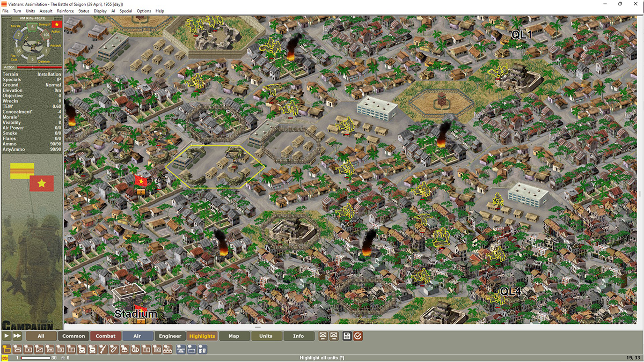Click the dashed rectangle blue toolbar icon
Image resolution: width=644 pixels, height=362 pixels.
[191, 349]
